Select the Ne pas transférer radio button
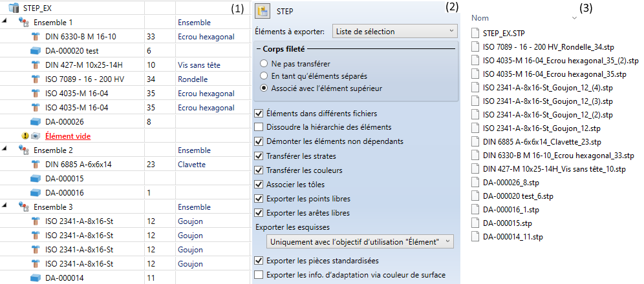The height and width of the screenshot is (284, 644). (263, 64)
